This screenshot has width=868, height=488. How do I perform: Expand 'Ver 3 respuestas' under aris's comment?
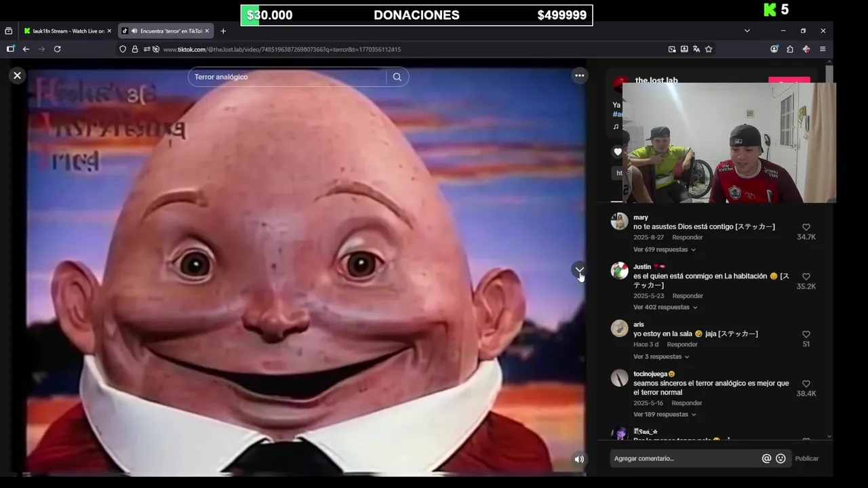click(x=661, y=357)
